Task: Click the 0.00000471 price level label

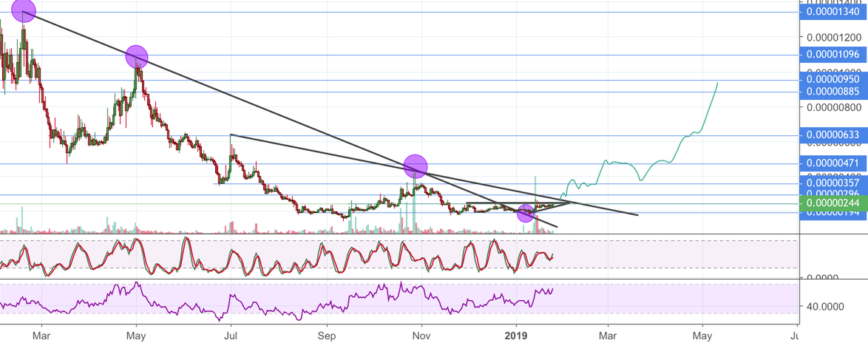Action: coord(833,163)
